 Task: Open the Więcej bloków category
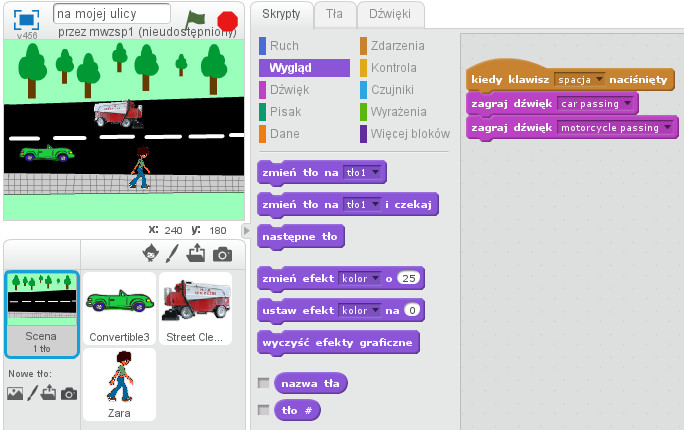[x=405, y=134]
